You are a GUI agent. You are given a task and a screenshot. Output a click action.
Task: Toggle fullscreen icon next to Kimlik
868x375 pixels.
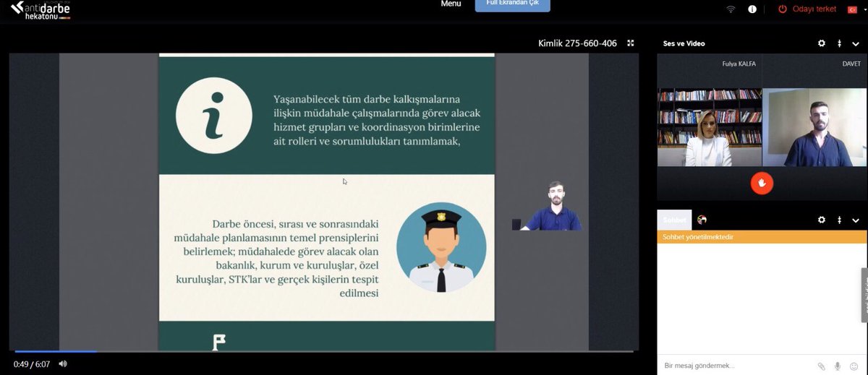click(x=631, y=43)
